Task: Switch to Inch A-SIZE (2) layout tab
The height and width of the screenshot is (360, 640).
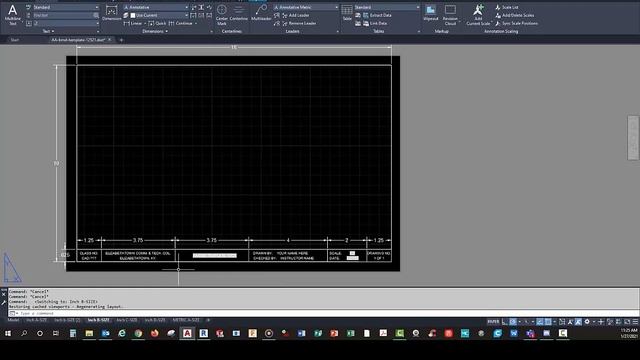Action: pyautogui.click(x=67, y=320)
